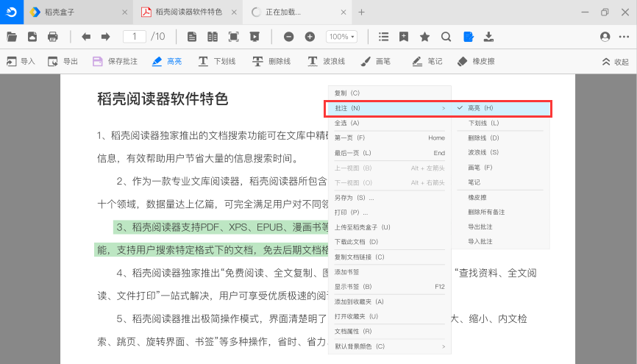
Task: Click the favorites star icon
Action: [425, 37]
